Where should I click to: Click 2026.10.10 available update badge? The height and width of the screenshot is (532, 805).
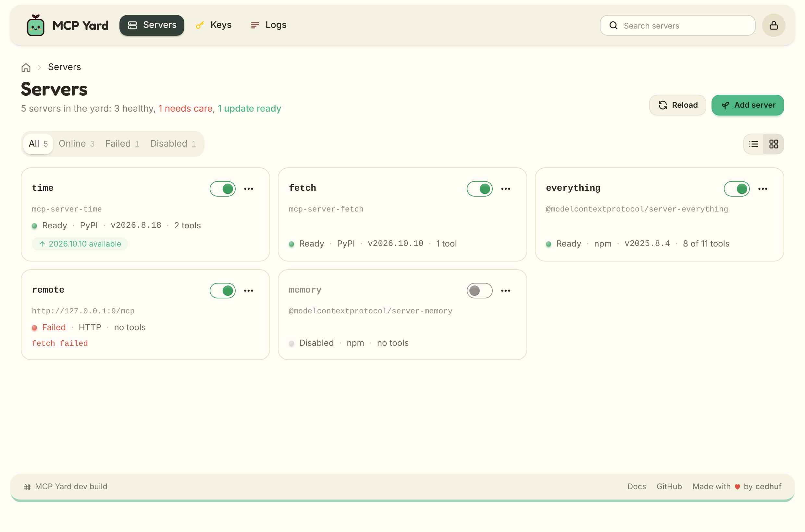pos(80,244)
